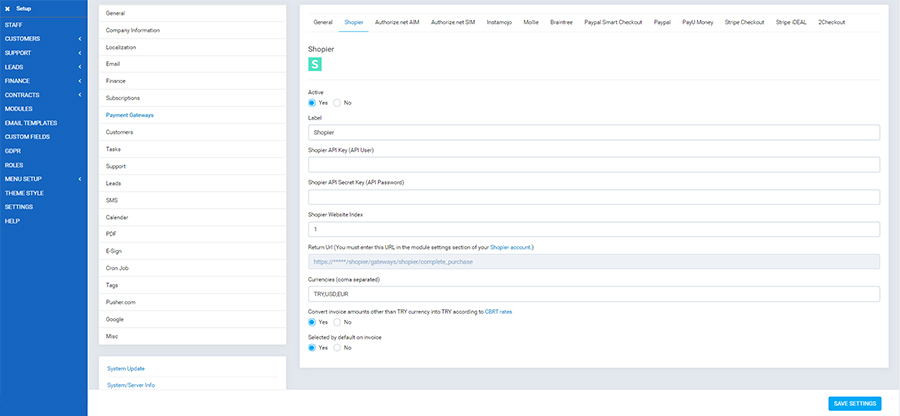This screenshot has width=900, height=416.
Task: Set Active to Yes
Action: (312, 103)
